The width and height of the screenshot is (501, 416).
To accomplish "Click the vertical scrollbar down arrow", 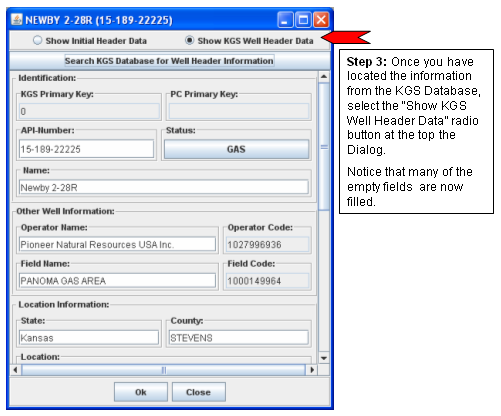I will [x=324, y=358].
